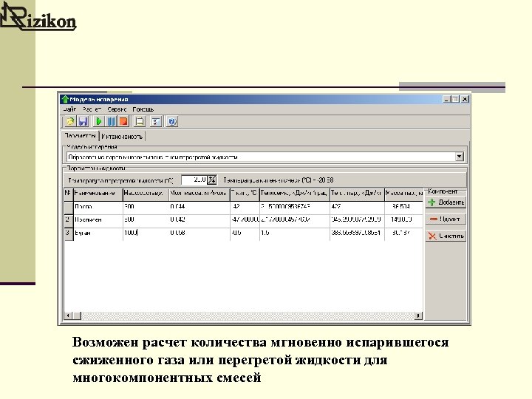The image size is (532, 399).
Task: Click the heat of vaporization column header
Action: click(x=357, y=194)
